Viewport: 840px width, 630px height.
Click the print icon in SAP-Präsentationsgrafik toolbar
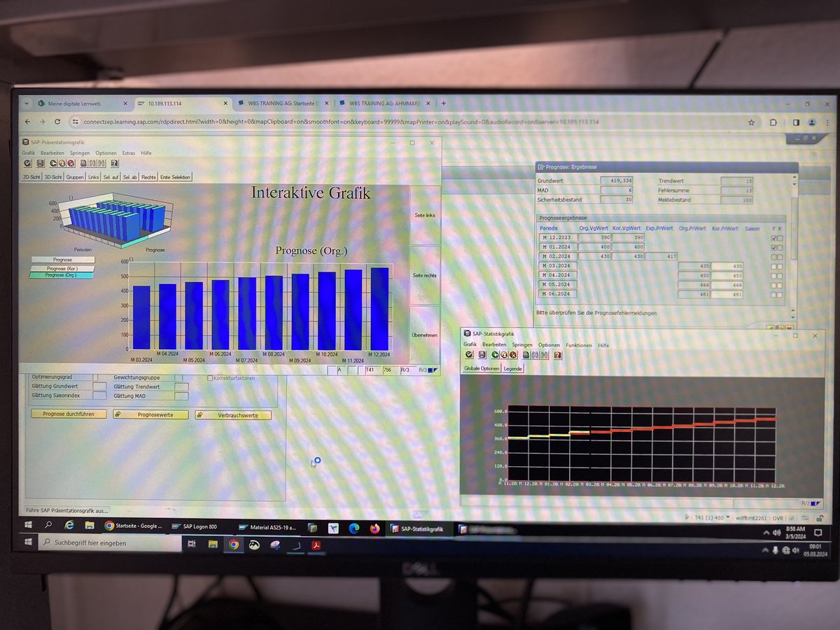coord(84,163)
